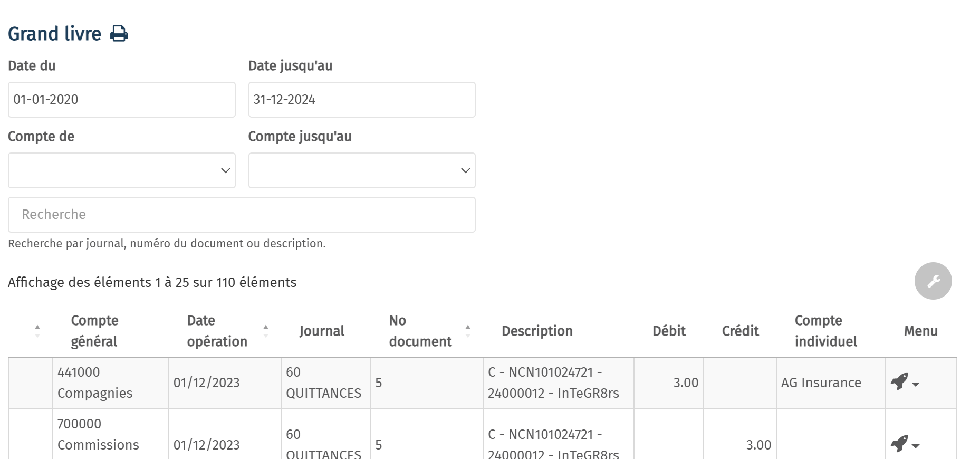The width and height of the screenshot is (980, 459).
Task: Open dropdown caret beside first row rocket
Action: tap(916, 385)
